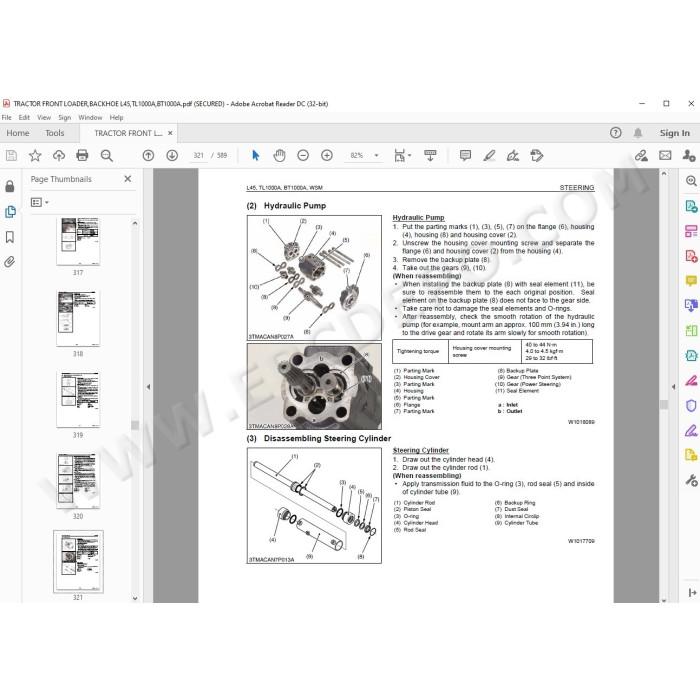The height and width of the screenshot is (700, 700).
Task: Expand the thumbnail options menu
Action: coord(39,202)
